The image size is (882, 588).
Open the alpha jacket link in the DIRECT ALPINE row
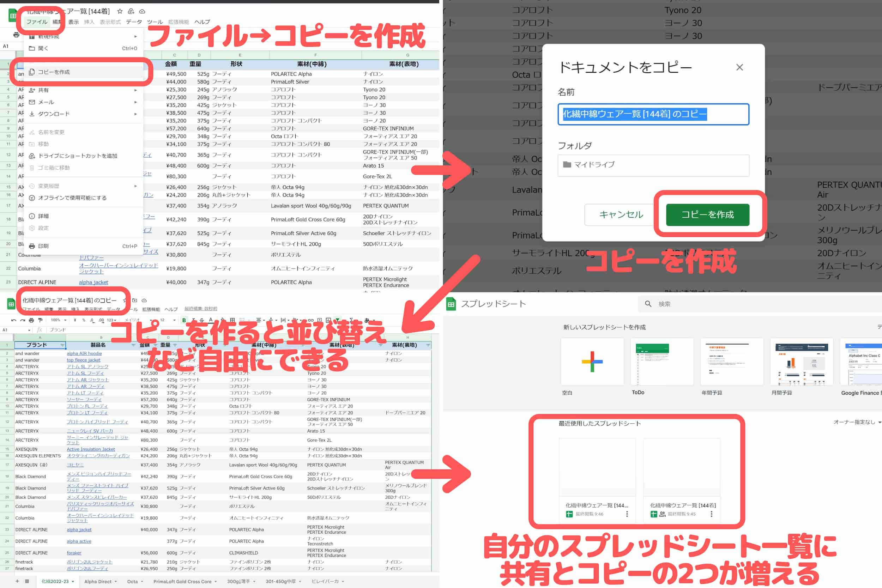[x=93, y=282]
